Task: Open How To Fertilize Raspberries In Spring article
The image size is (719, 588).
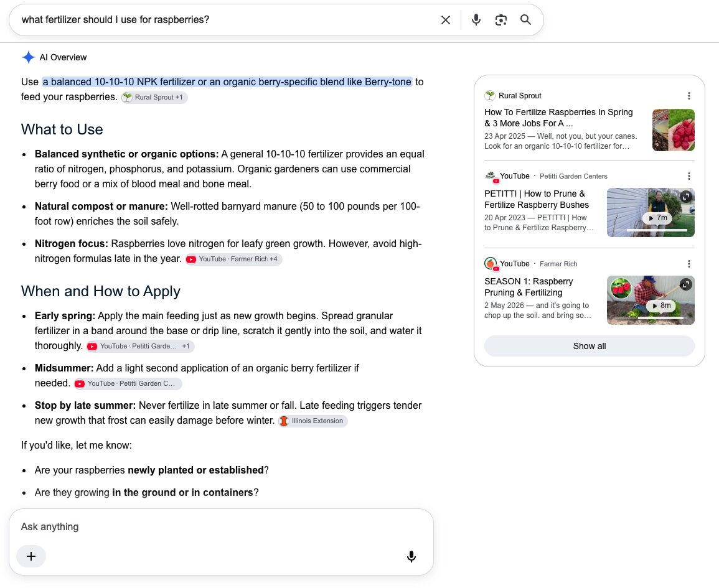Action: (558, 118)
